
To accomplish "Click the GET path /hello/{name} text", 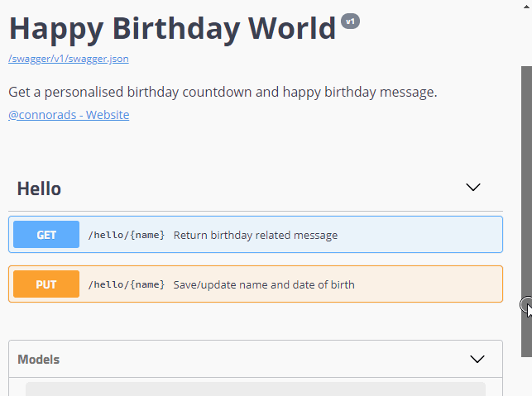I will point(127,235).
